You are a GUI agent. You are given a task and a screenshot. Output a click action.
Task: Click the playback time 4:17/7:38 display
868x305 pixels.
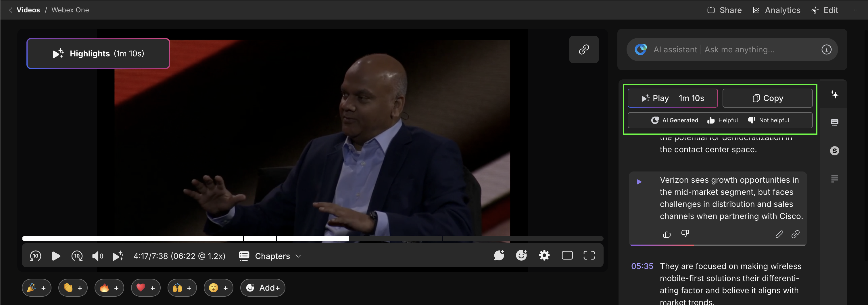tap(179, 256)
